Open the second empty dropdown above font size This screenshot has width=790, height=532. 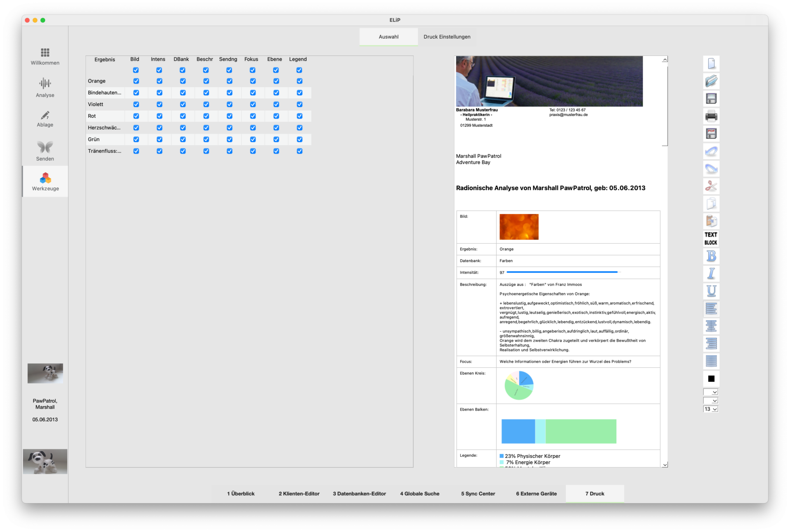point(711,401)
